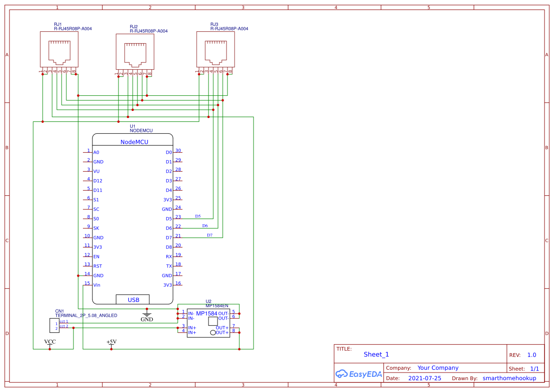This screenshot has width=554, height=392.
Task: Select the CN1 terminal block symbol
Action: coord(54,326)
